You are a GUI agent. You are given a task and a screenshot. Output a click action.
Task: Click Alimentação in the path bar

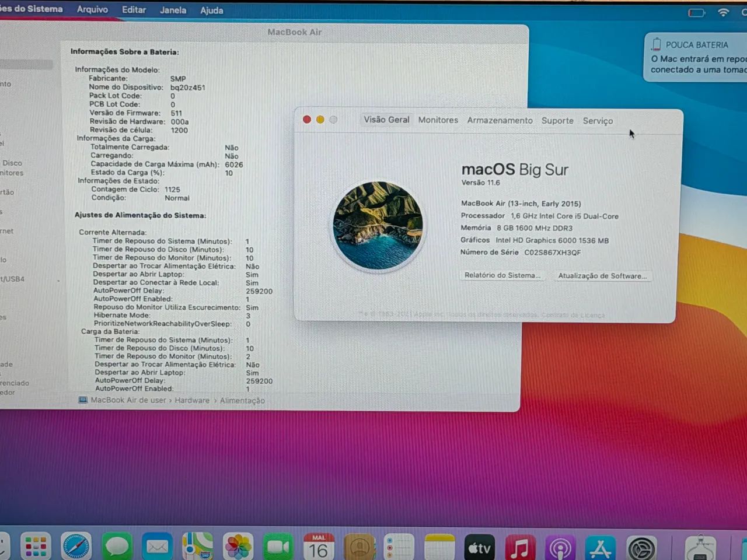click(242, 400)
